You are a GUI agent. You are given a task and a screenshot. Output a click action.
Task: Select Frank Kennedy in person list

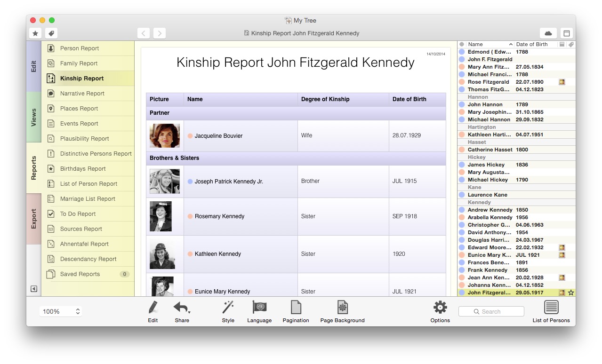click(516, 270)
